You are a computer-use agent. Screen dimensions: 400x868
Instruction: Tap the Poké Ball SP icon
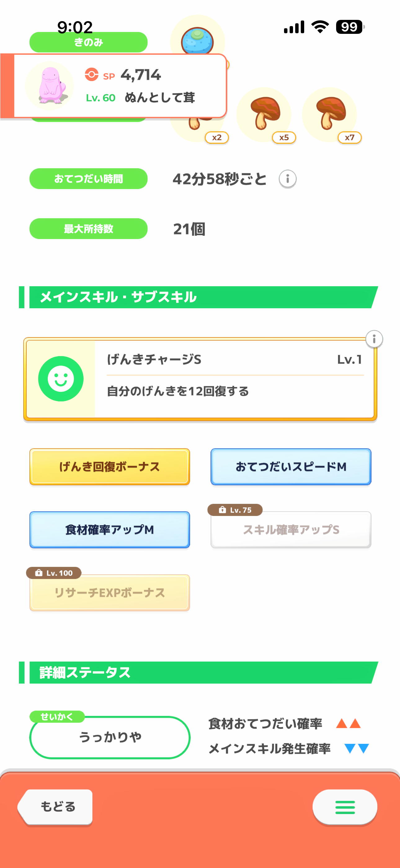click(x=91, y=75)
